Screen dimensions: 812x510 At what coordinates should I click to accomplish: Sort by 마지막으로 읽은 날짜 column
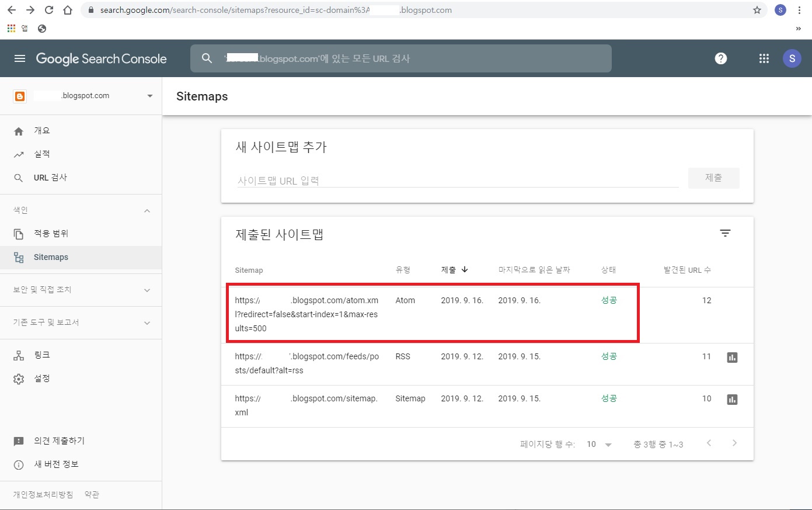[x=534, y=270]
